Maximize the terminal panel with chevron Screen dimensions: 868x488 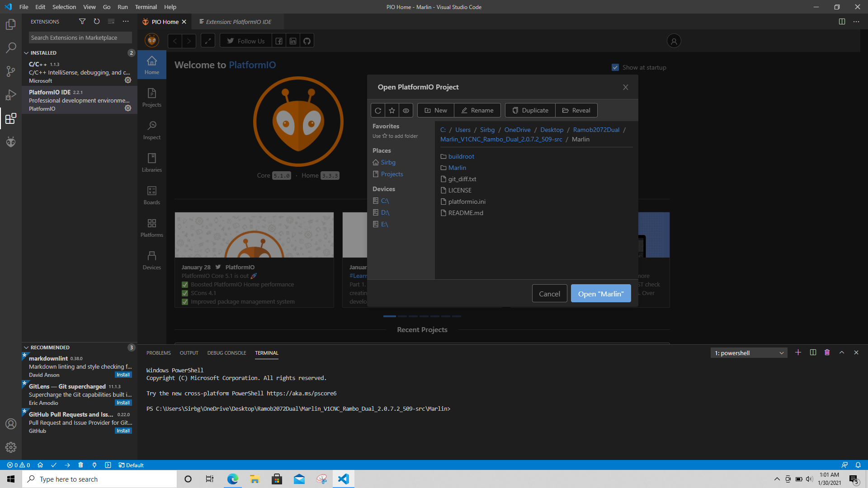(x=842, y=352)
